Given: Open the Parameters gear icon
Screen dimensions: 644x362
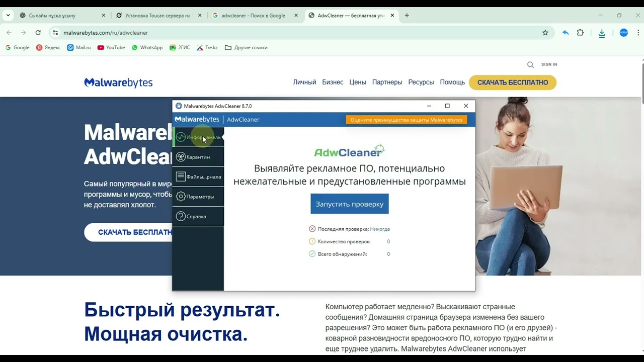Looking at the screenshot, I should pos(181,197).
